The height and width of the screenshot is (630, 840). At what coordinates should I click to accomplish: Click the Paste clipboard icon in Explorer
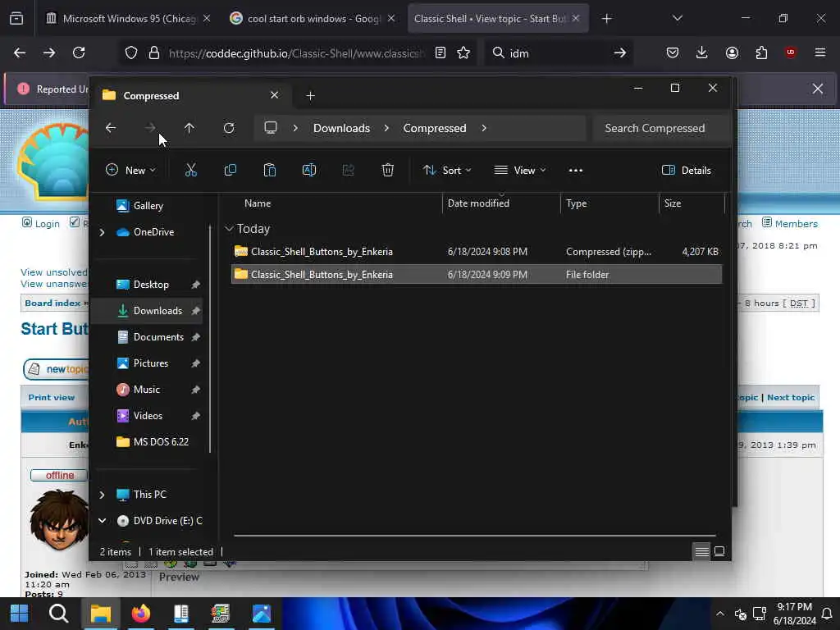(x=269, y=171)
